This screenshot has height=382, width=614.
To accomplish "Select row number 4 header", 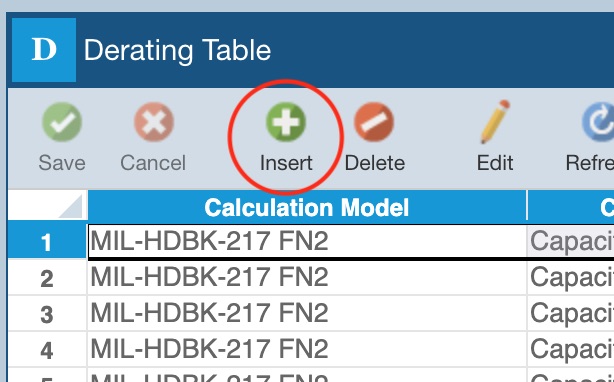I will [x=47, y=350].
